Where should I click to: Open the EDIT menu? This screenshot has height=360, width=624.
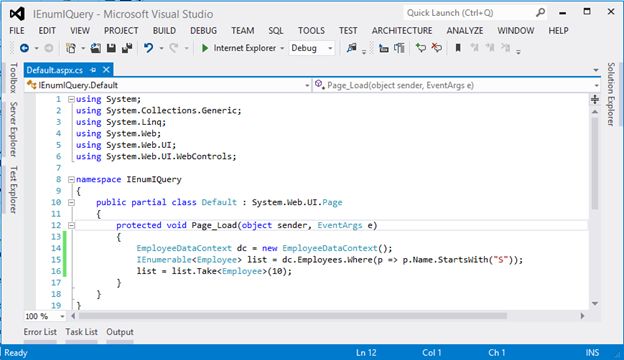[x=47, y=31]
